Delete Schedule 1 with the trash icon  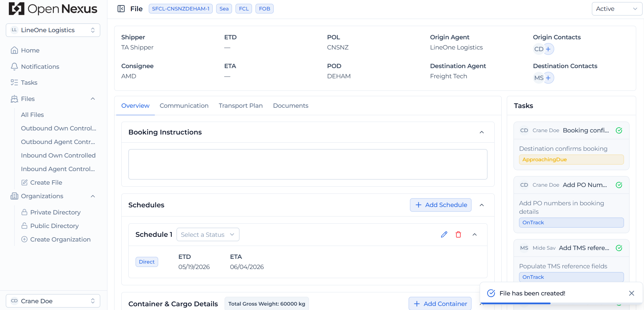click(x=458, y=234)
